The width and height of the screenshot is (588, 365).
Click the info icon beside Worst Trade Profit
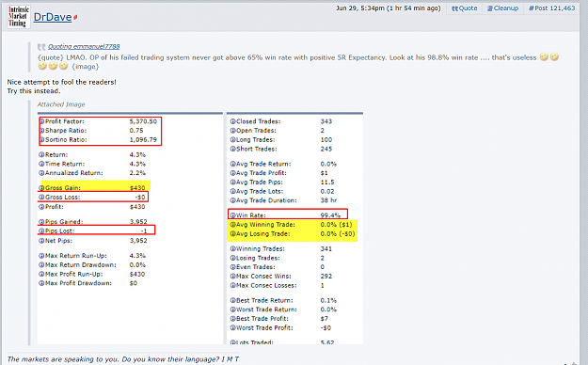click(x=233, y=328)
